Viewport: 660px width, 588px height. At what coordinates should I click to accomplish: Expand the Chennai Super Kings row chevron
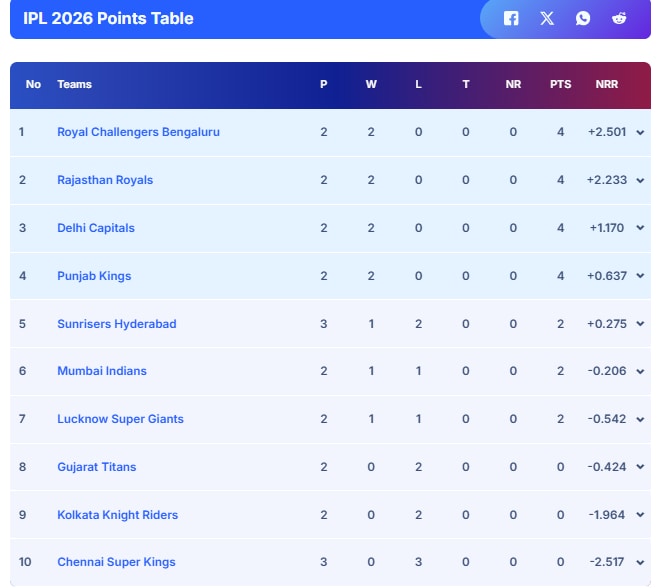640,563
